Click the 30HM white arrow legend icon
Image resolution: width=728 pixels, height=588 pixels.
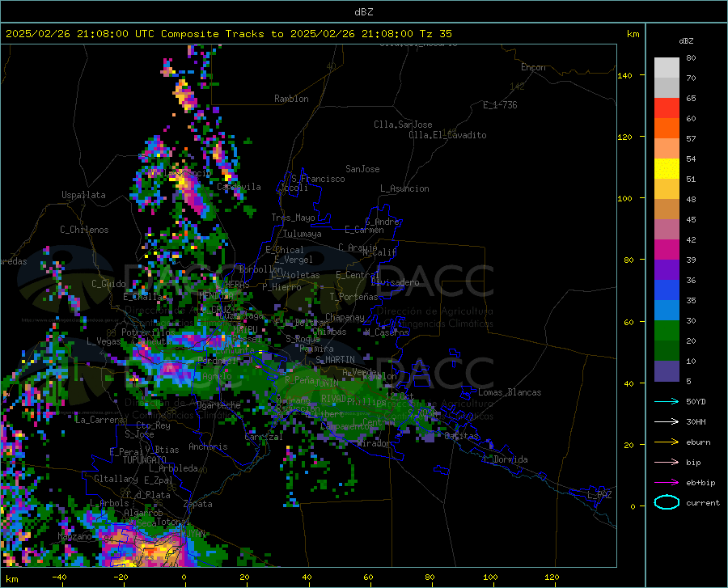coord(667,422)
